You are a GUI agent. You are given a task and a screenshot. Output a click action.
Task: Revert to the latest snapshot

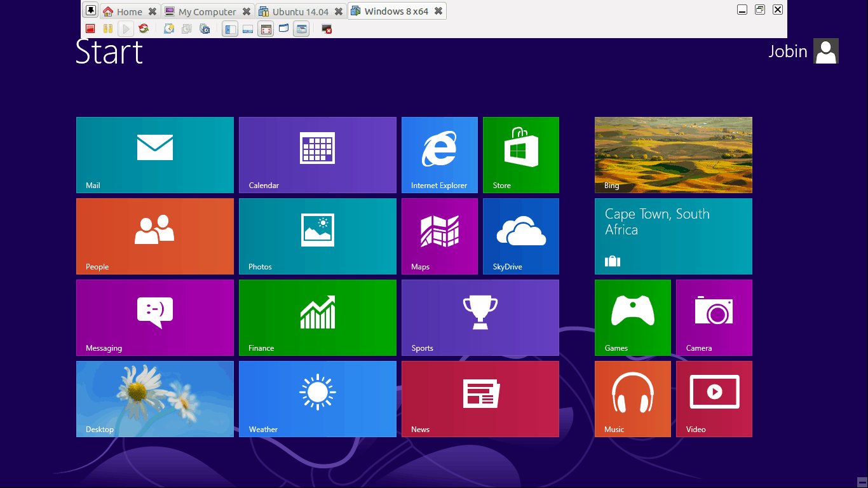[186, 29]
